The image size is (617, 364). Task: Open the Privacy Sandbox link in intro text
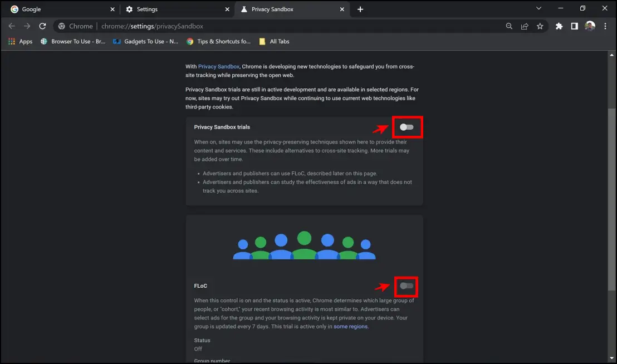click(219, 66)
